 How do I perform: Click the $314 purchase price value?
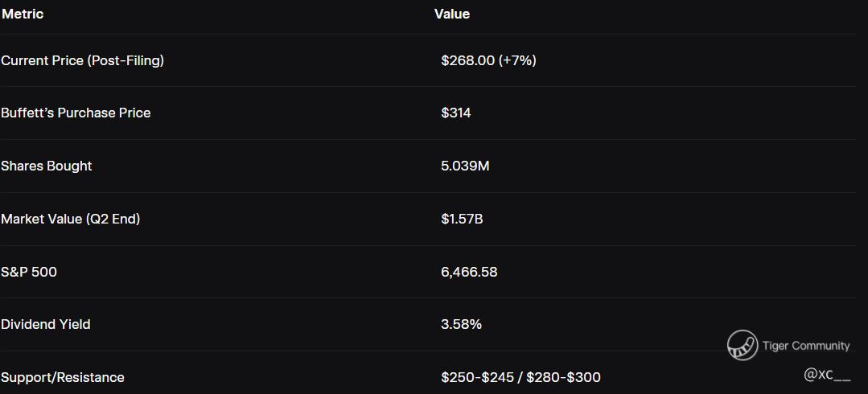tap(456, 113)
